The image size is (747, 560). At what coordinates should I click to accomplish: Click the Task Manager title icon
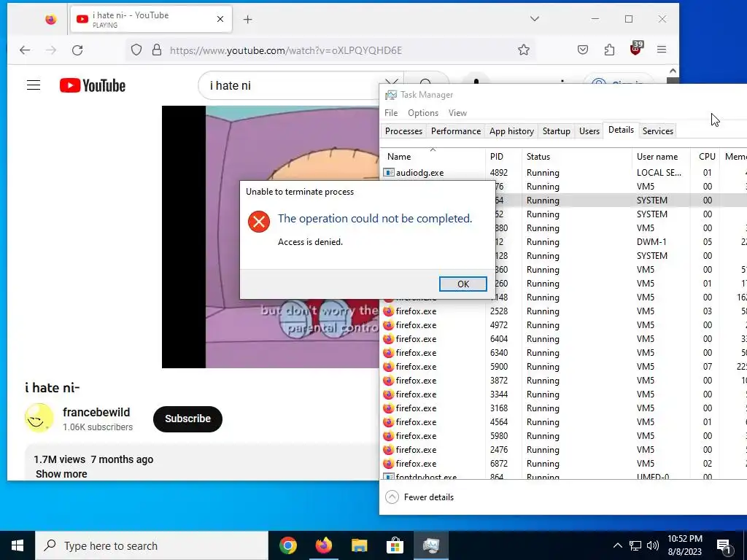coord(391,95)
